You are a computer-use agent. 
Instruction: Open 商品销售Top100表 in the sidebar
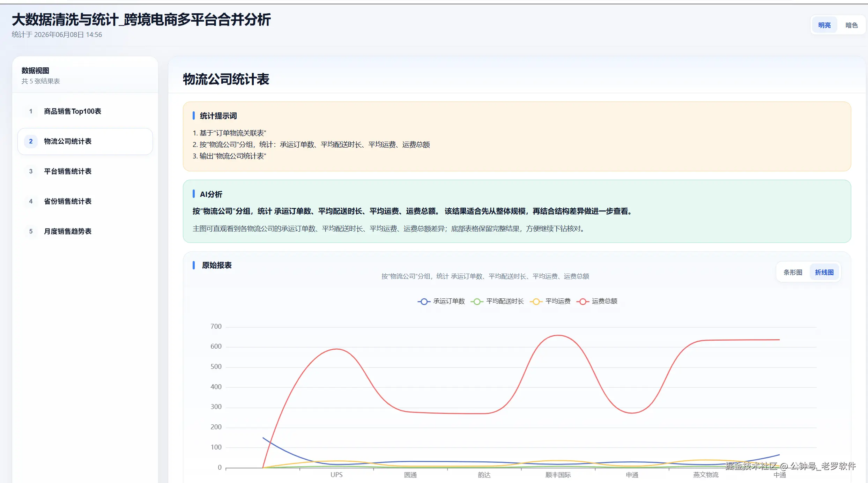(85, 111)
